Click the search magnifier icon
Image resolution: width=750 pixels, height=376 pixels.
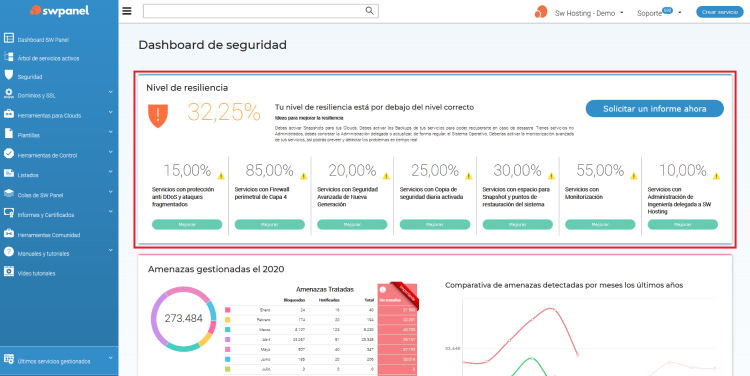[369, 11]
